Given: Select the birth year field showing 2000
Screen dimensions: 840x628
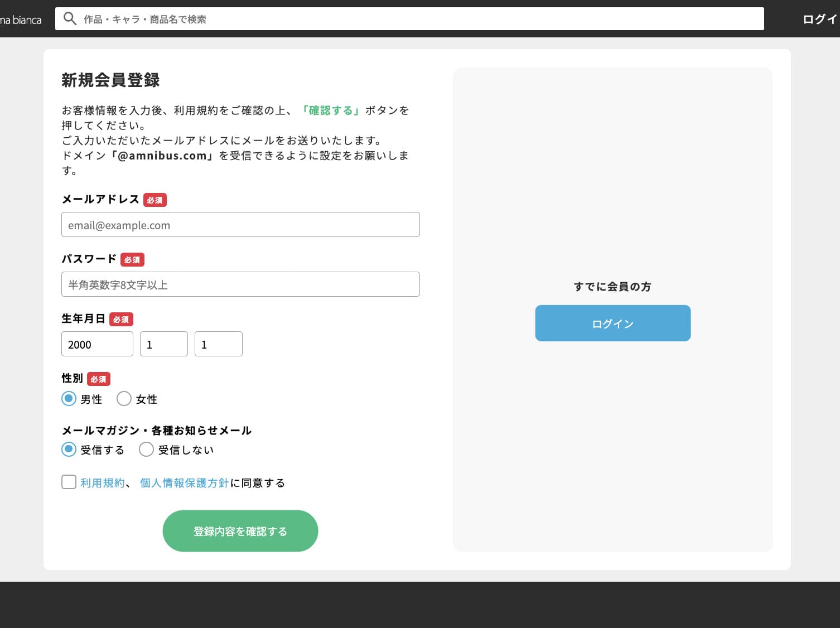Looking at the screenshot, I should [96, 344].
